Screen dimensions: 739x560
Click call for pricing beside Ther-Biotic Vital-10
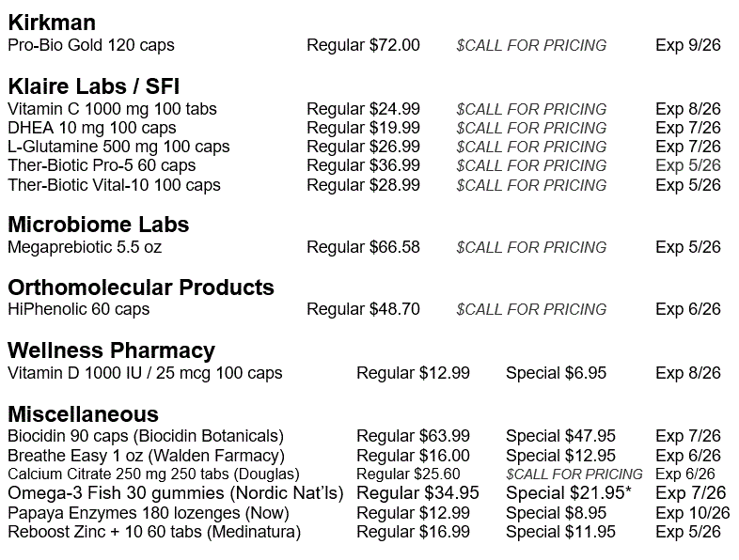tap(531, 185)
